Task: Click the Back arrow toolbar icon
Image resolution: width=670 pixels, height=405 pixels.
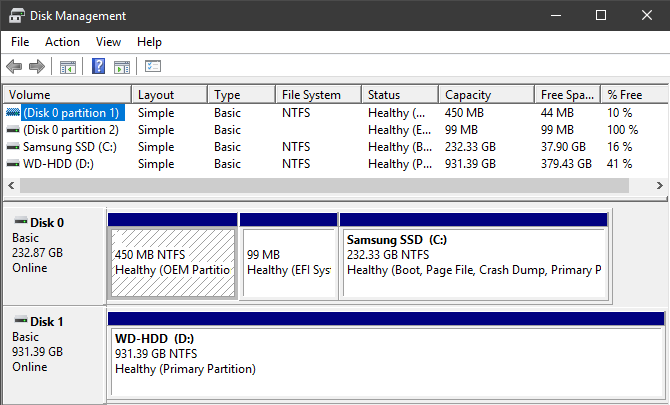Action: (14, 67)
